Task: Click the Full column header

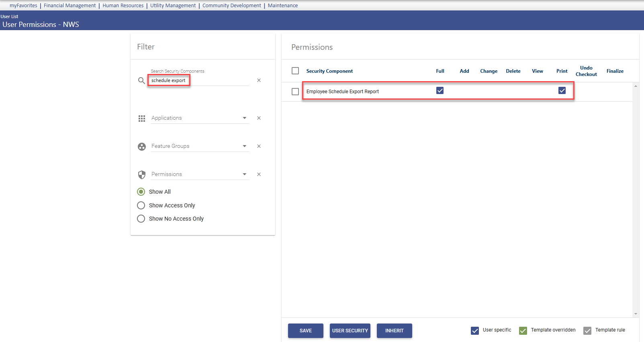Action: 440,71
